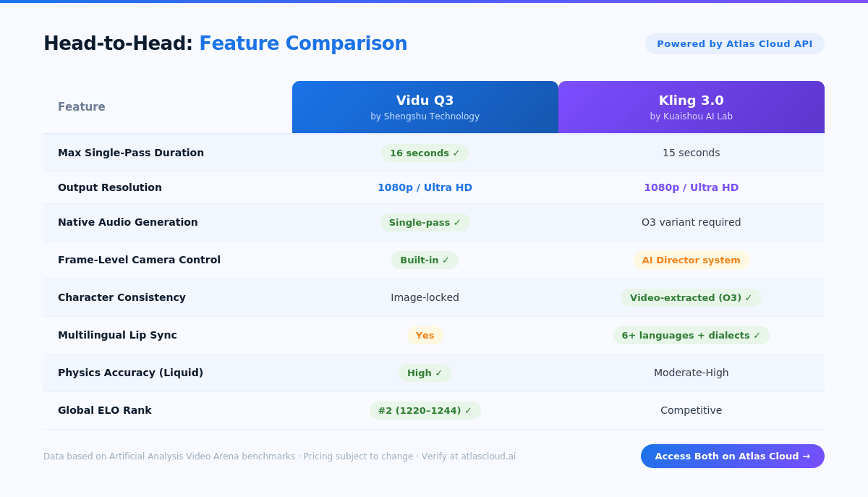The height and width of the screenshot is (497, 868).
Task: Click the Access Both on Atlas Cloud button
Action: click(732, 456)
